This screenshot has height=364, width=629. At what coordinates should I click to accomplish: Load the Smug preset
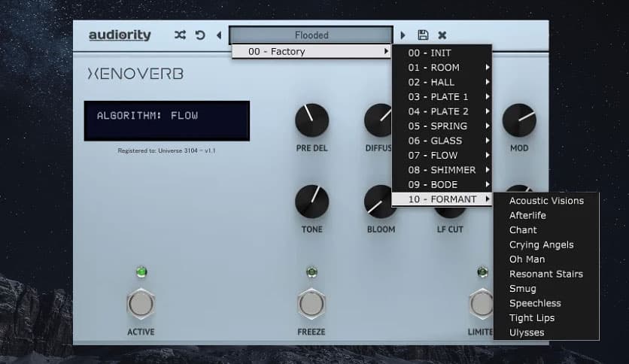(x=546, y=289)
